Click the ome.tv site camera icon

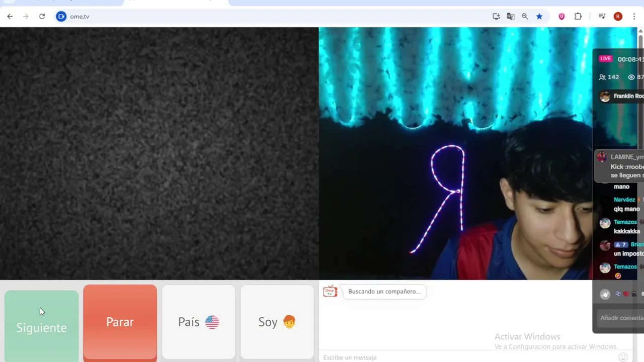[61, 17]
